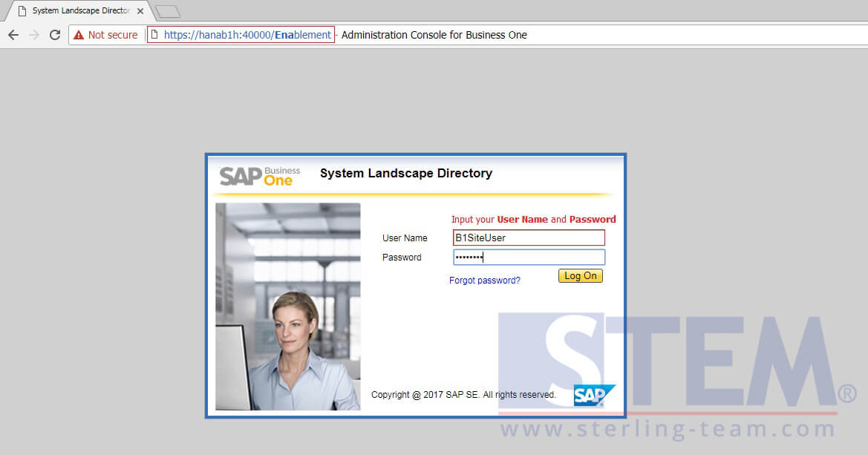Click the SAP Business One logo

point(260,176)
